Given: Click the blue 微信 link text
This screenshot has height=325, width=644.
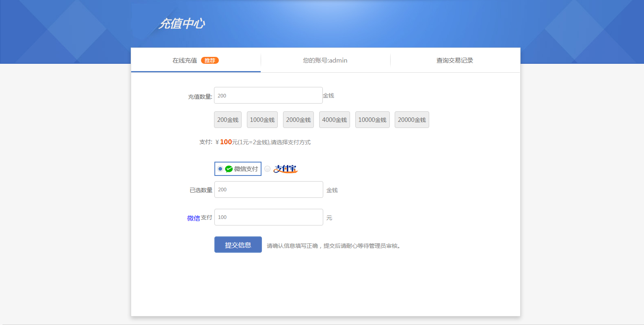Looking at the screenshot, I should [194, 218].
